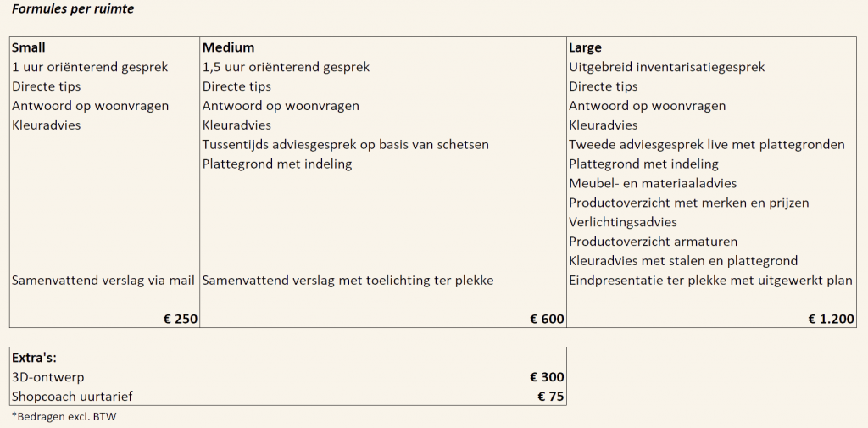Select the Extra's header cell
The height and width of the screenshot is (428, 868).
tap(34, 358)
